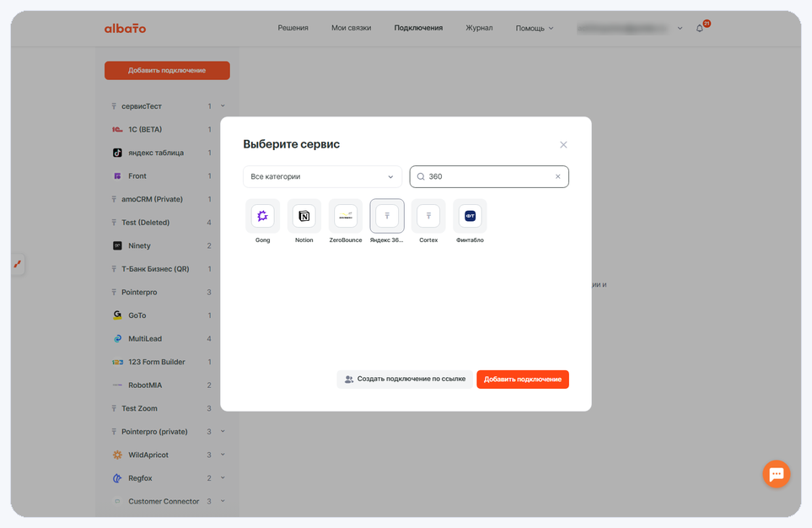
Task: Click the 123 Form Builder icon
Action: click(117, 362)
